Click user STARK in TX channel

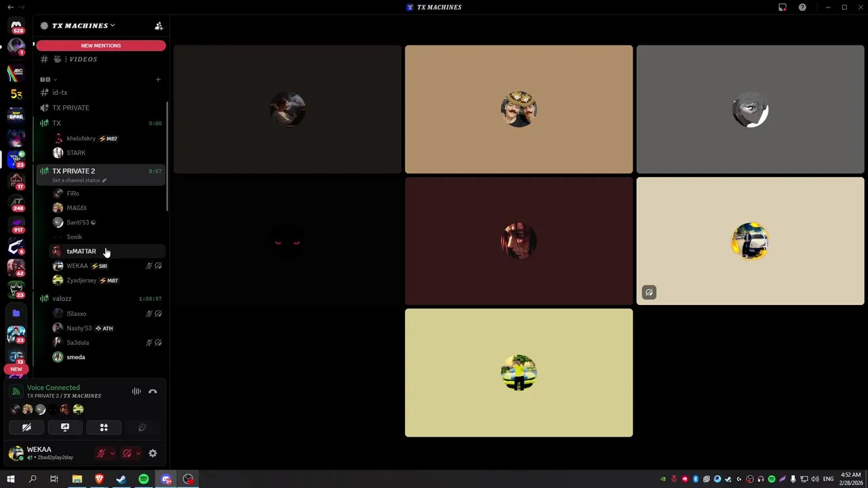click(x=107, y=153)
